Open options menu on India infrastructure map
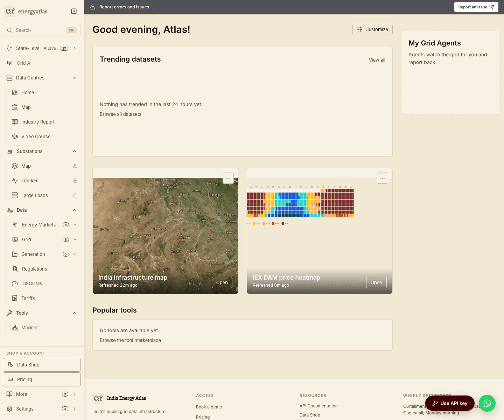The width and height of the screenshot is (504, 420). [228, 178]
